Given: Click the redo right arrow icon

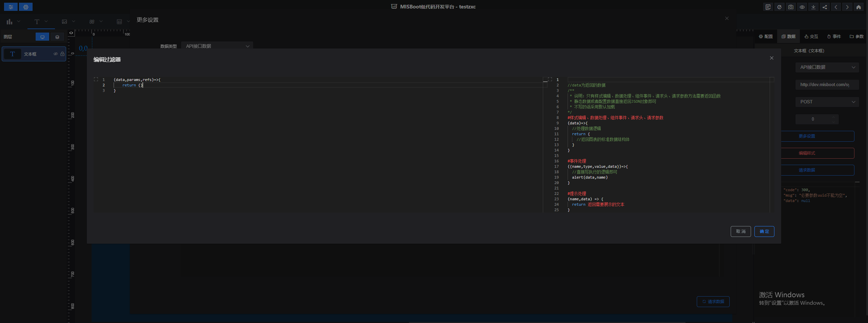Looking at the screenshot, I should 847,7.
